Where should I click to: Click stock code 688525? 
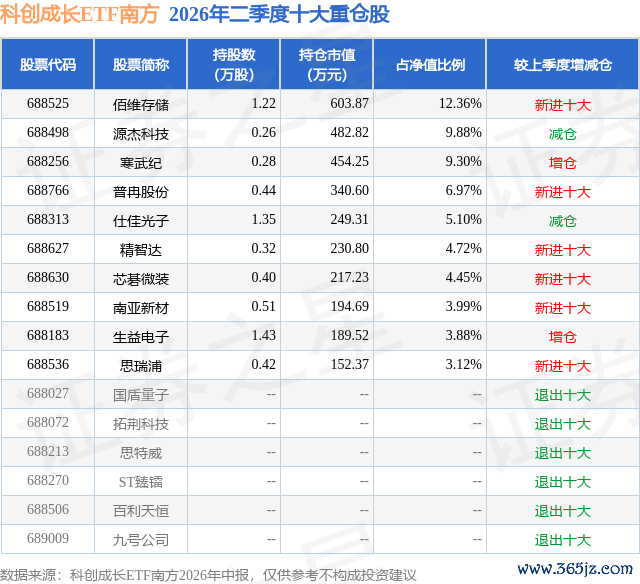(48, 104)
